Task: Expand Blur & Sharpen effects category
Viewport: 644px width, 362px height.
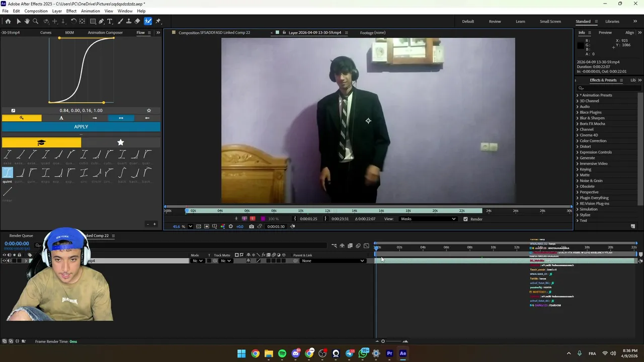Action: pos(577,118)
